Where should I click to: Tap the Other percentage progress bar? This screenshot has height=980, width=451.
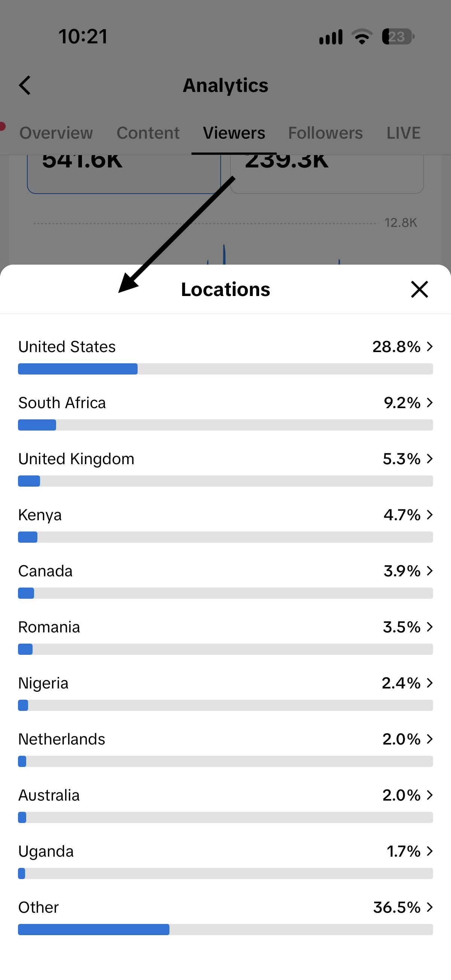(x=225, y=930)
